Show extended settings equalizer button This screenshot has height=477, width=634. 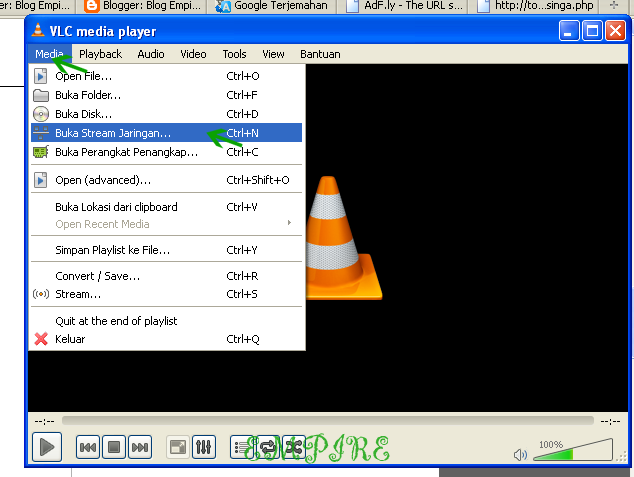pyautogui.click(x=204, y=447)
